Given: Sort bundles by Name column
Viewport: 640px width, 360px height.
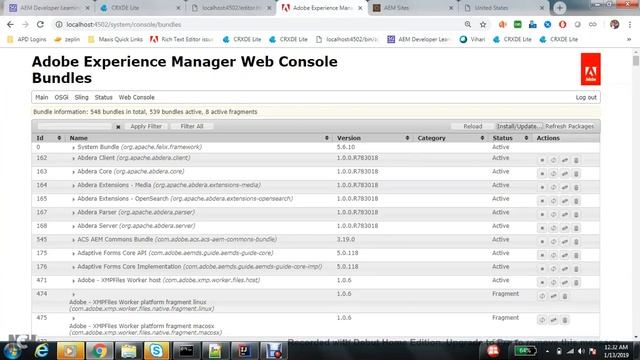Looking at the screenshot, I should click(199, 138).
